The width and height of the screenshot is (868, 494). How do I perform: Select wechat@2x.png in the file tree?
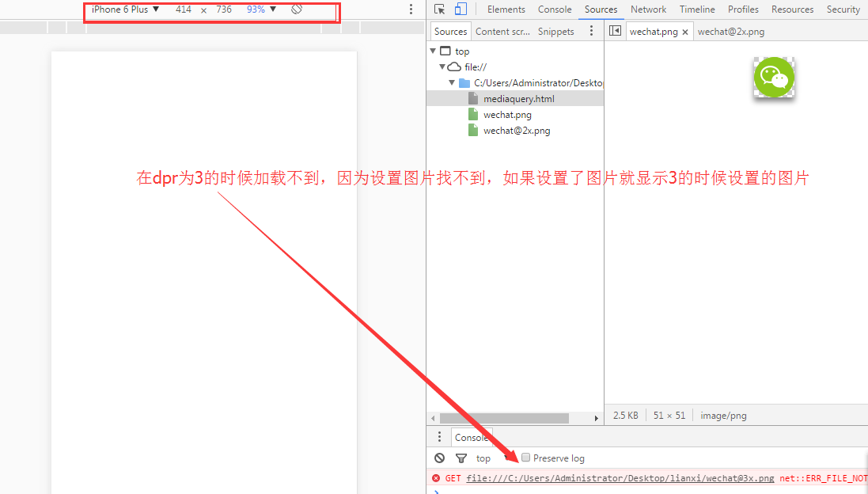point(517,131)
